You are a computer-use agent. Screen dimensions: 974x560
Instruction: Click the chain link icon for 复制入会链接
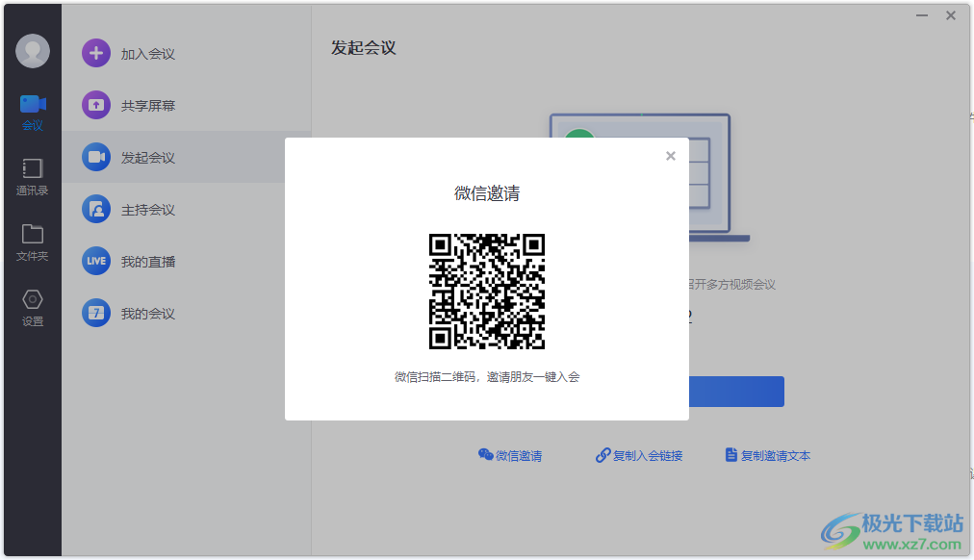click(x=602, y=455)
